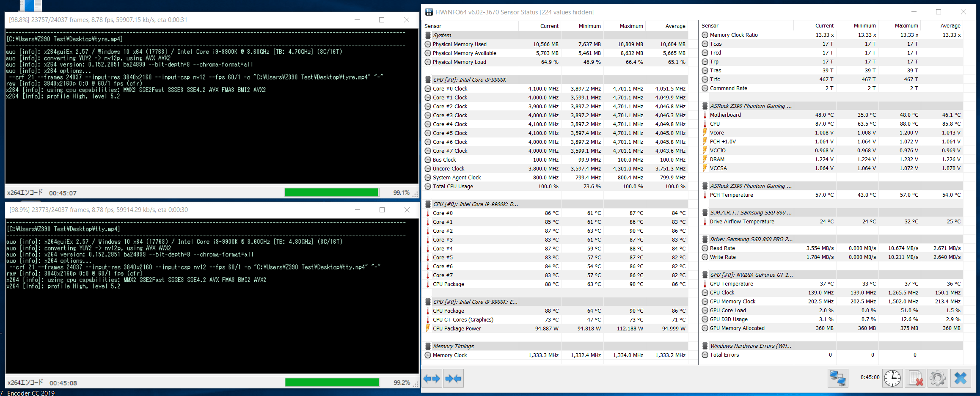Screen dimensions: 980x396
Task: Select the Uncore Clock sensor row
Action: [x=556, y=168]
